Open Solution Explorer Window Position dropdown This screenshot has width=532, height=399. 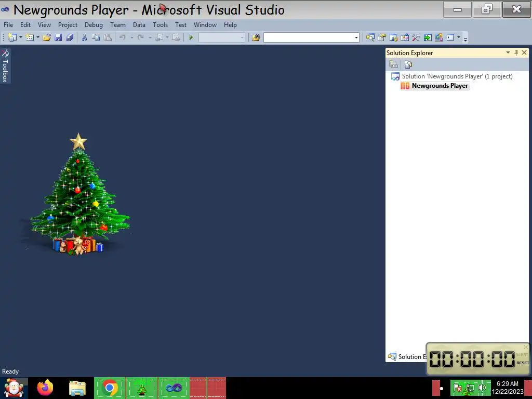(x=508, y=52)
